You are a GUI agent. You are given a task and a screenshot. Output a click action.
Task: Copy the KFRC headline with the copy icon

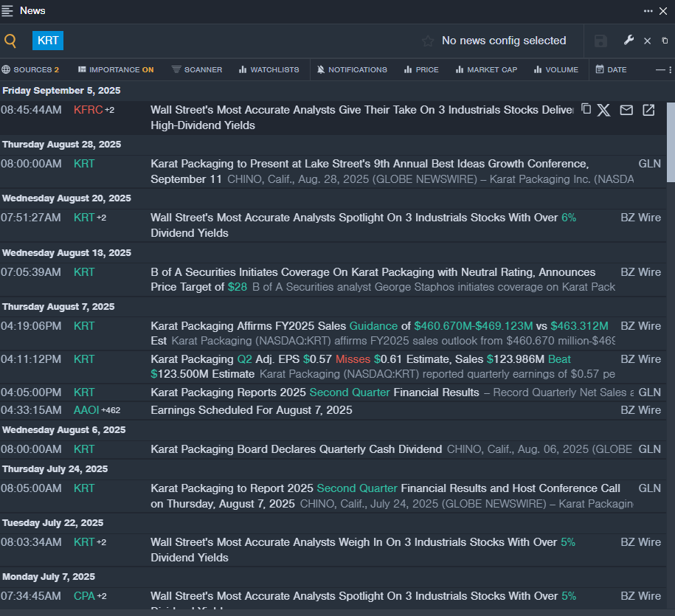586,110
